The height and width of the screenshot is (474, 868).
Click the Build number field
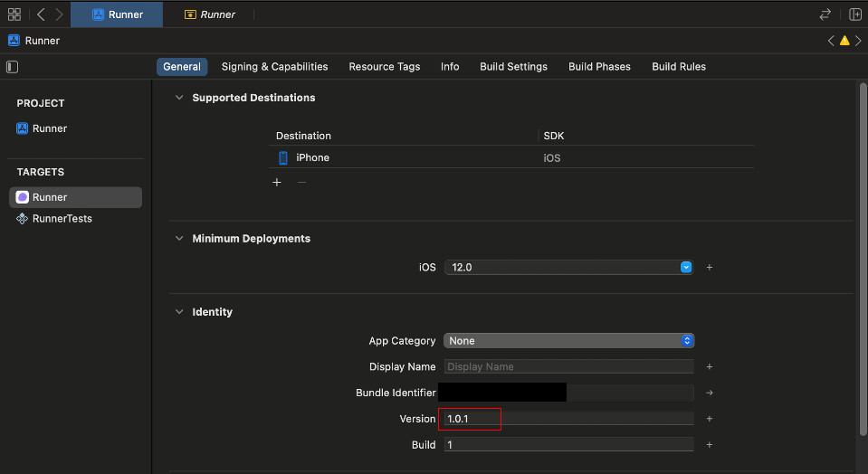(568, 445)
